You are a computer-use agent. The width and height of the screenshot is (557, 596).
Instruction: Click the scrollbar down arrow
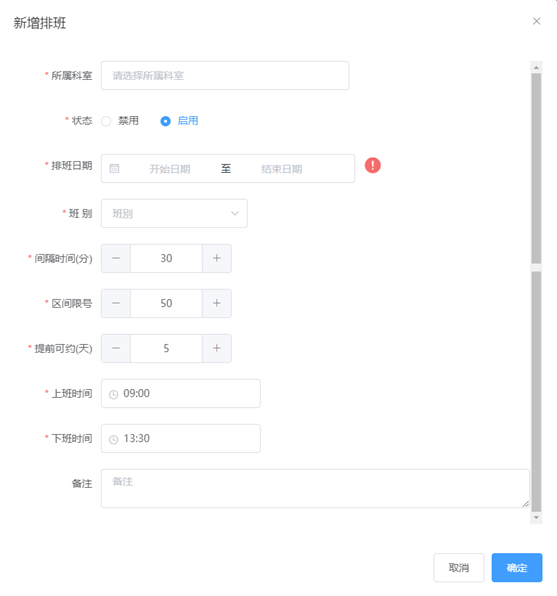pyautogui.click(x=536, y=518)
